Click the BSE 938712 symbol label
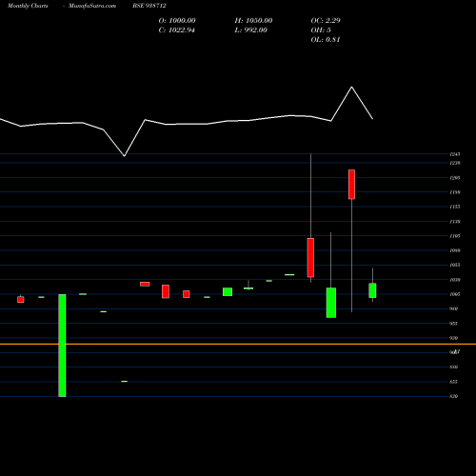Image resolution: width=476 pixels, height=476 pixels. click(x=149, y=6)
